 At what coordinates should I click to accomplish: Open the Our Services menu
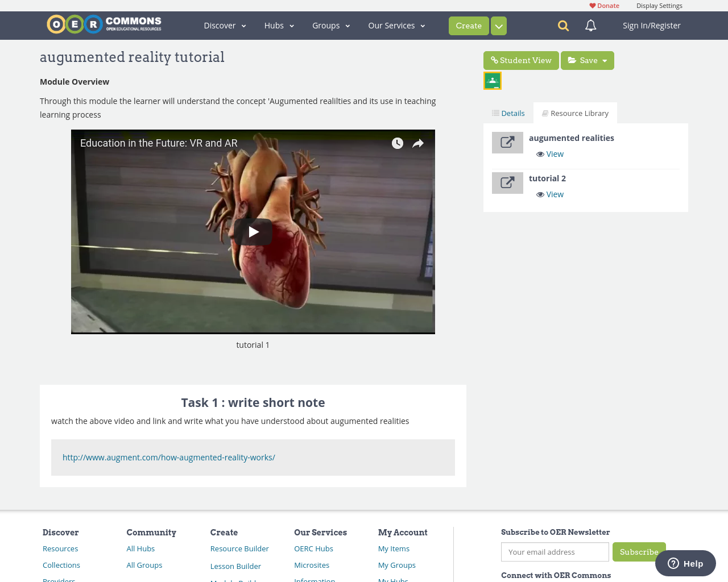coord(396,25)
